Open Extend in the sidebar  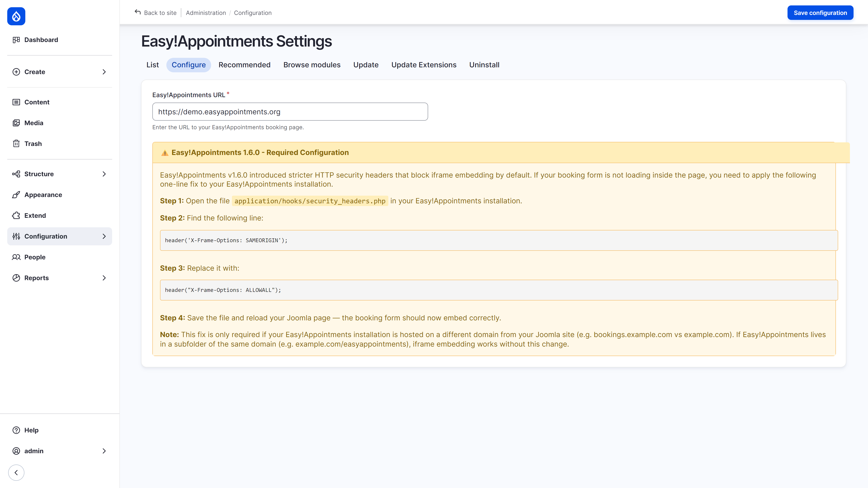click(60, 216)
